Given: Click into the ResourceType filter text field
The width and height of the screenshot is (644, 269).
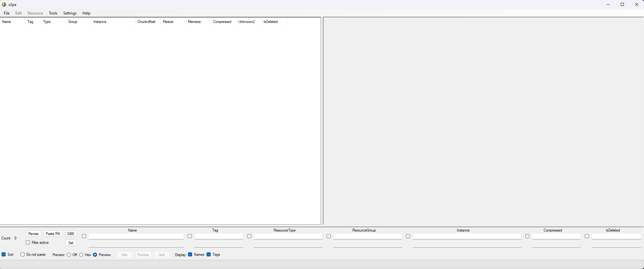Looking at the screenshot, I should point(288,236).
